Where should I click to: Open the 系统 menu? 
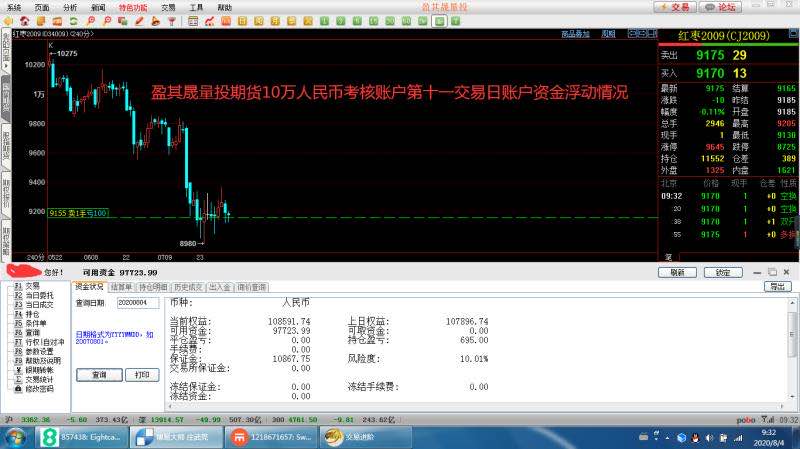click(x=14, y=8)
